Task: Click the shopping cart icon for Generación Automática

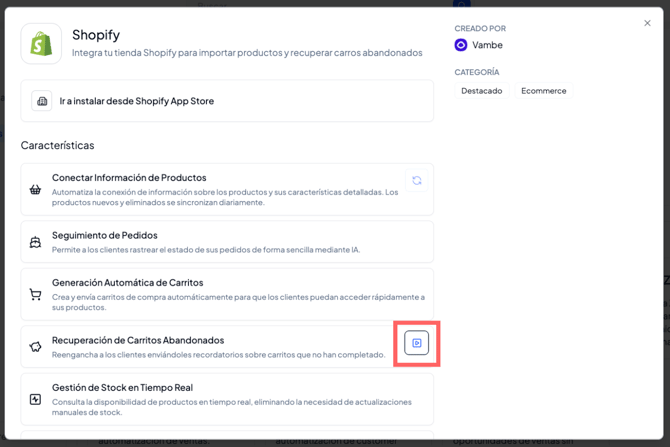Action: 35,295
